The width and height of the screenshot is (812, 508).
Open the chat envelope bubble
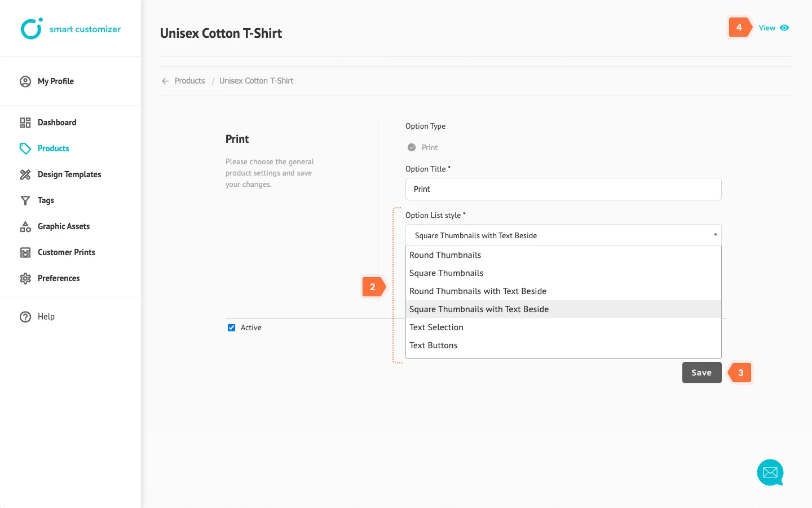pos(770,472)
